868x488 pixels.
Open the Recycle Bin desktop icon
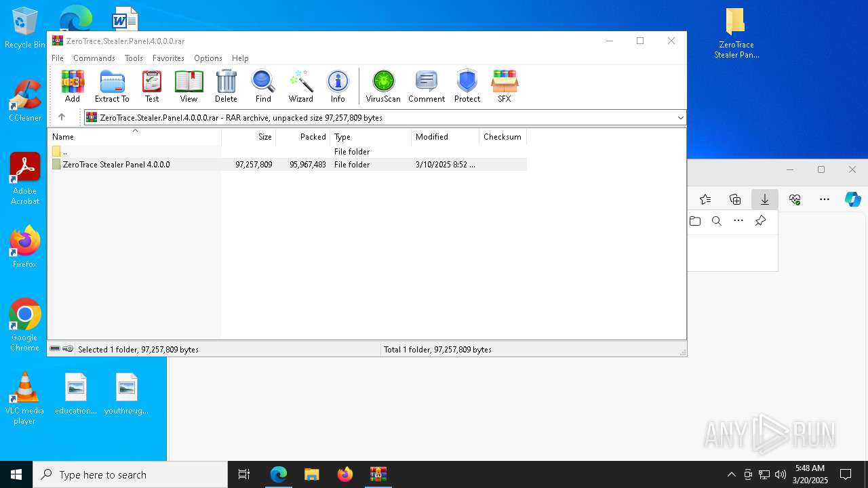pos(25,28)
